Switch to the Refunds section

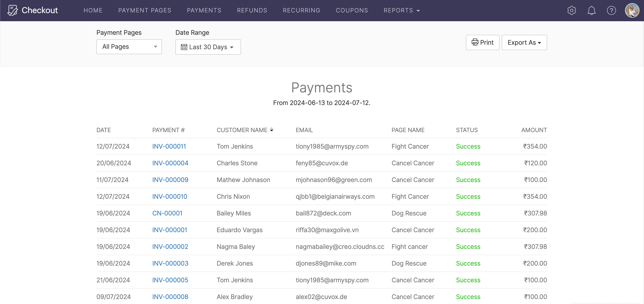point(252,10)
